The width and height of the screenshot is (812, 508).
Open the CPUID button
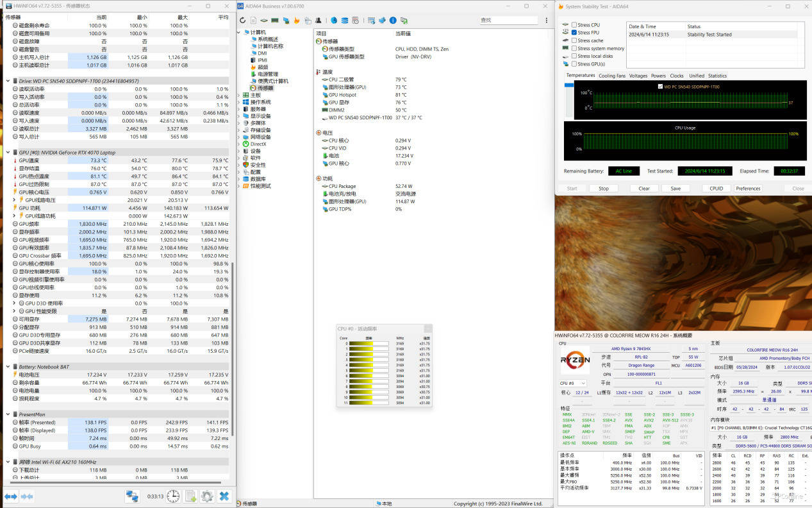[717, 189]
